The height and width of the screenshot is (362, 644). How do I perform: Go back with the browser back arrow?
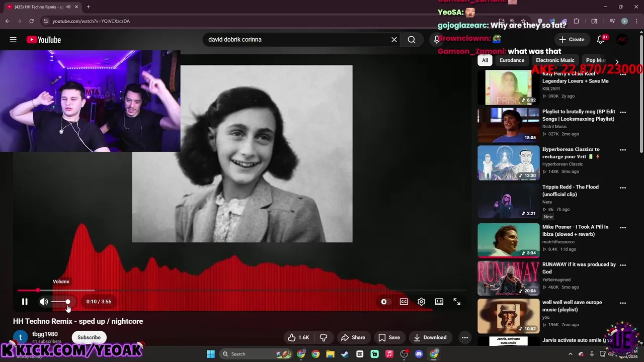[7, 21]
